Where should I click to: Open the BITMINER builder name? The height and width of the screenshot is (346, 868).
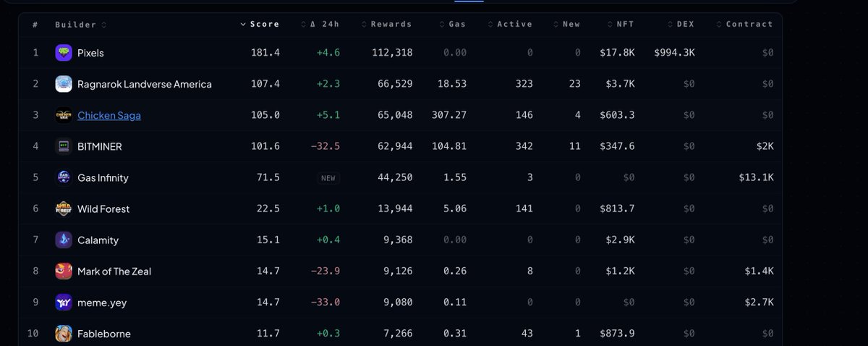[x=100, y=146]
